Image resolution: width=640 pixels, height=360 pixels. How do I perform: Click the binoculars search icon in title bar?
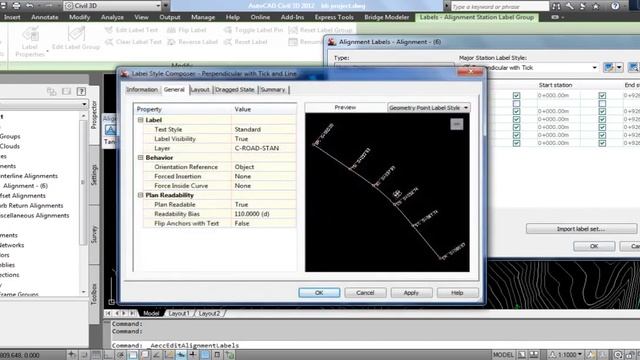point(556,6)
